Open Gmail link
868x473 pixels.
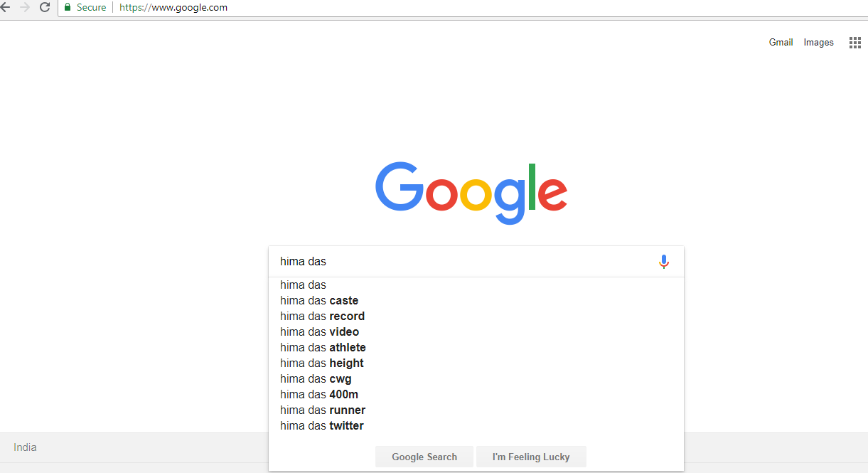click(781, 43)
